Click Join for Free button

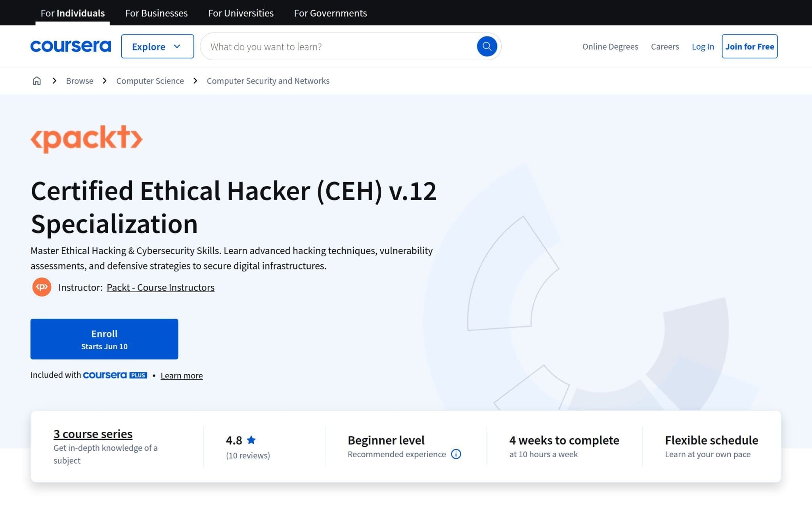(x=749, y=46)
